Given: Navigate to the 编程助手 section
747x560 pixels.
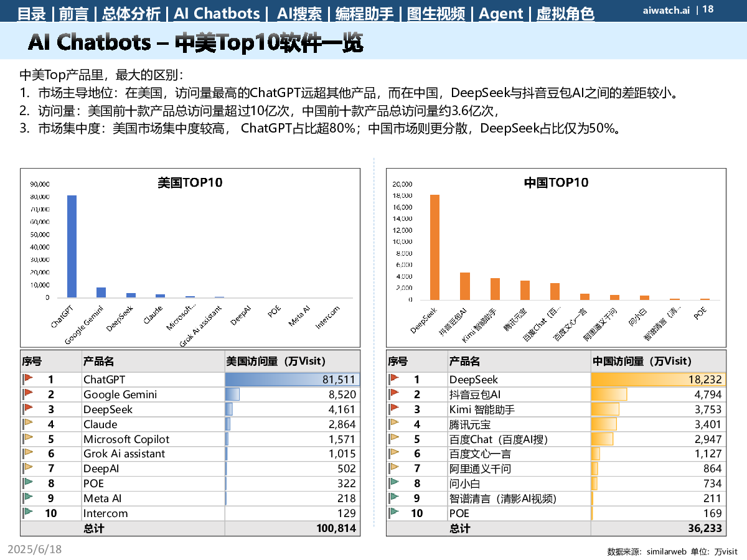Looking at the screenshot, I should [x=365, y=14].
